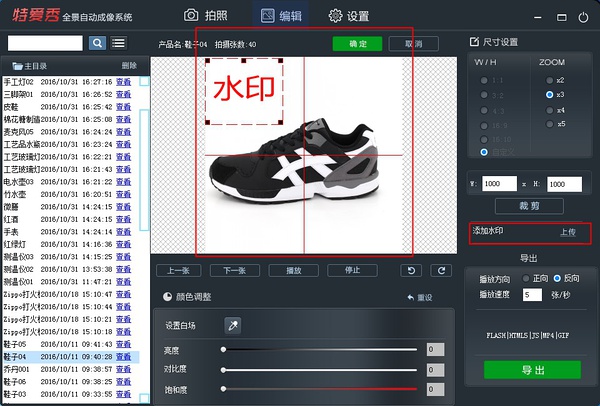Click the rotate counterclockwise icon

[411, 271]
